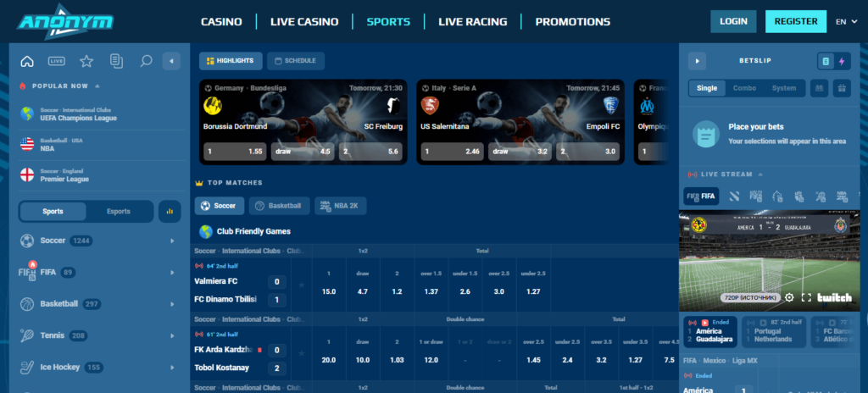
Task: Go to Live Casino in top navigation
Action: [x=304, y=22]
